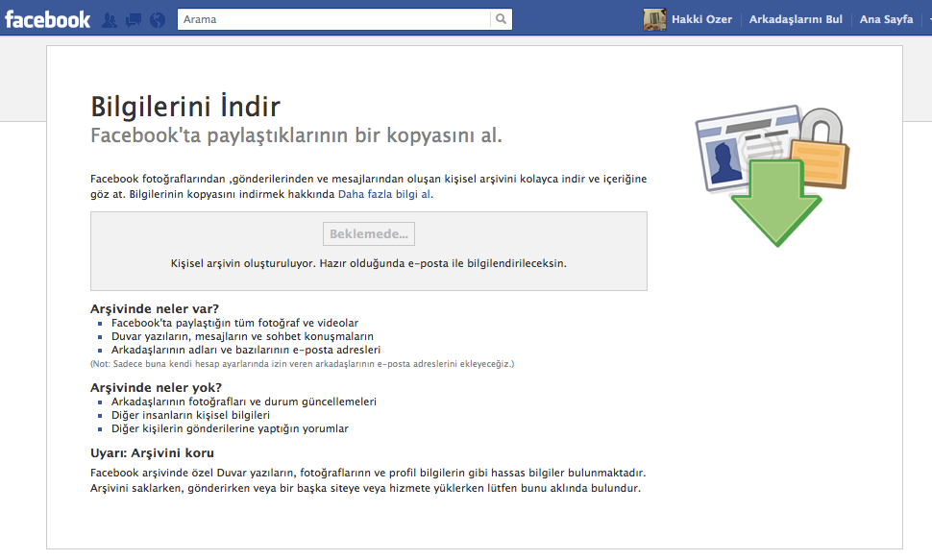932x560 pixels.
Task: Open Hakki Ozer profile link
Action: [x=701, y=19]
